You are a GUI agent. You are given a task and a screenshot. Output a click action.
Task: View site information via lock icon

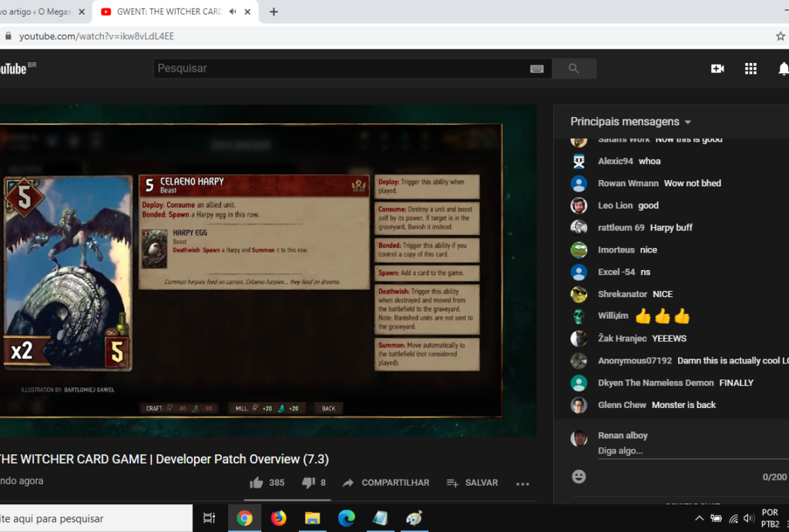click(8, 36)
